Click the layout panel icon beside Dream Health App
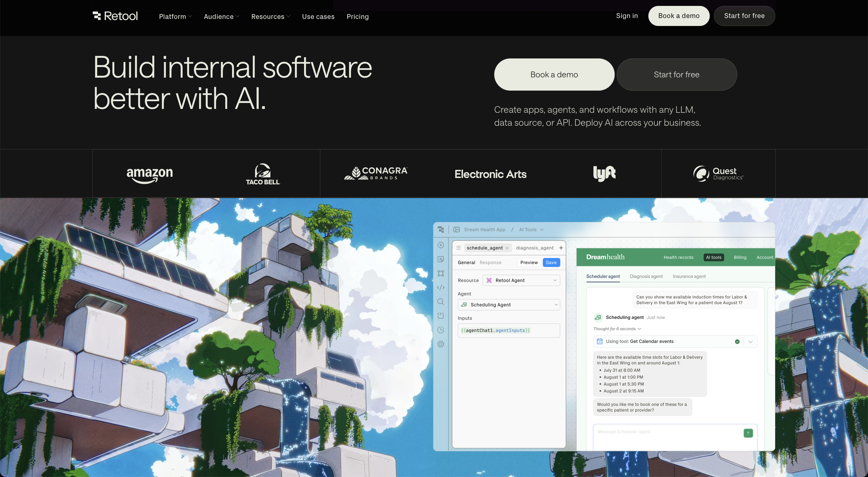 [x=456, y=230]
